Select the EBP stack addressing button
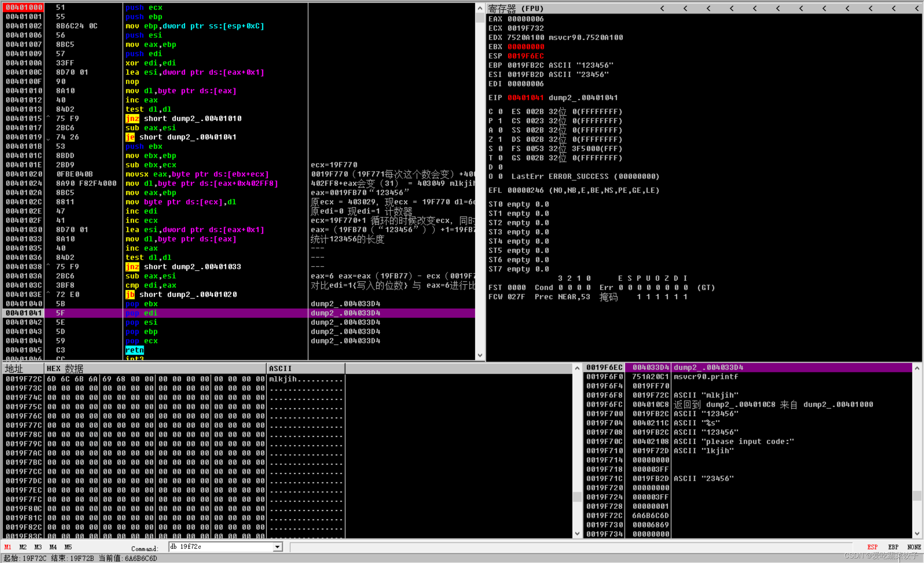Viewport: 924px width, 563px height. point(893,547)
